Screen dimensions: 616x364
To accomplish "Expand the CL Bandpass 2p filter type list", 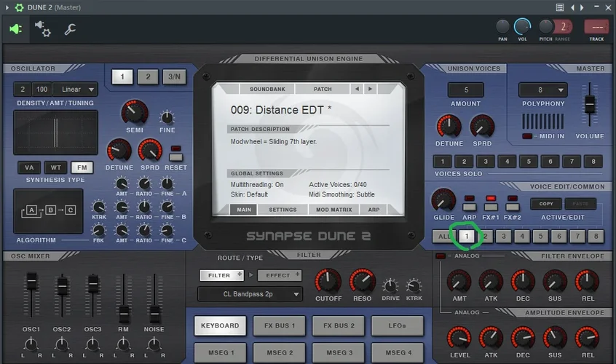I will click(x=250, y=294).
